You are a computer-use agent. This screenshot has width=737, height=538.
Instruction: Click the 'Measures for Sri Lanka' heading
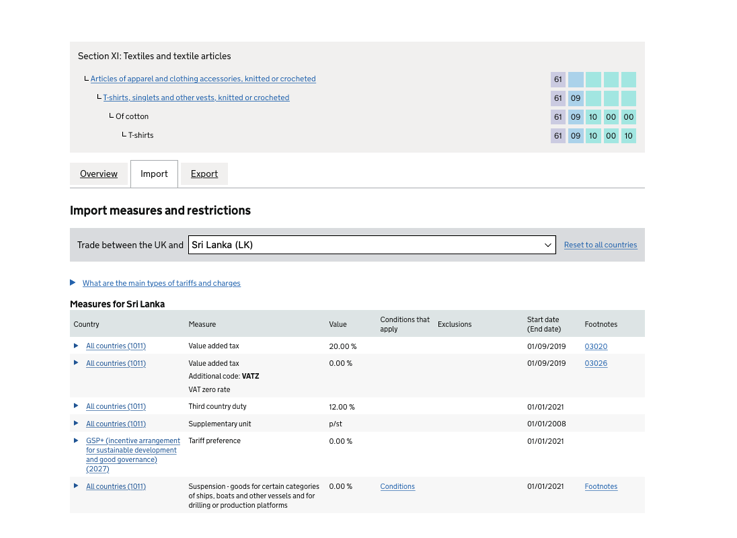point(118,304)
